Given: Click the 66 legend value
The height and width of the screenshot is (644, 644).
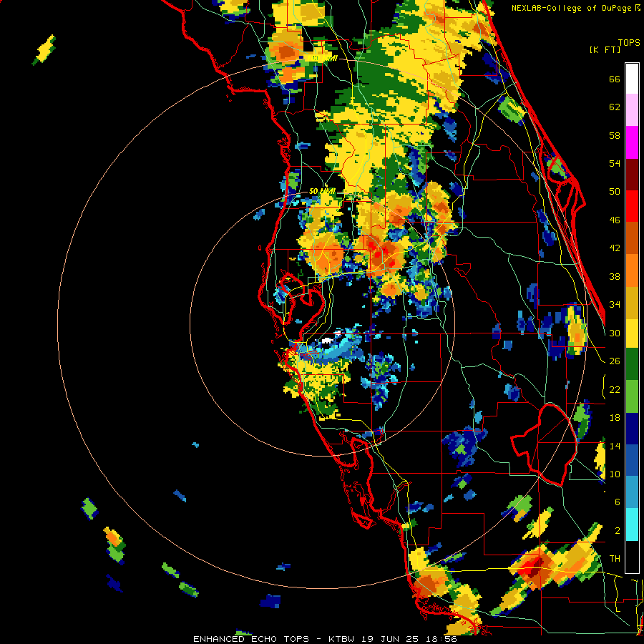Looking at the screenshot, I should click(615, 79).
